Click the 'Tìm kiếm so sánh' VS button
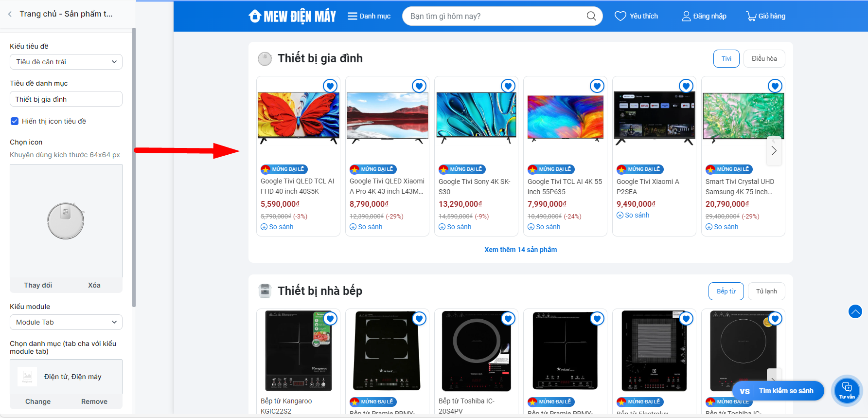The height and width of the screenshot is (418, 868). 778,391
